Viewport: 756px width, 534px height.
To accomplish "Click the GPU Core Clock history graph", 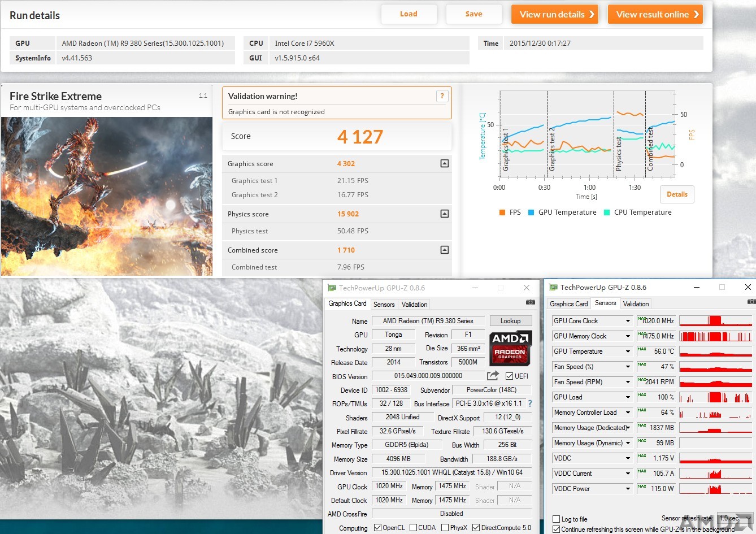I will point(716,321).
